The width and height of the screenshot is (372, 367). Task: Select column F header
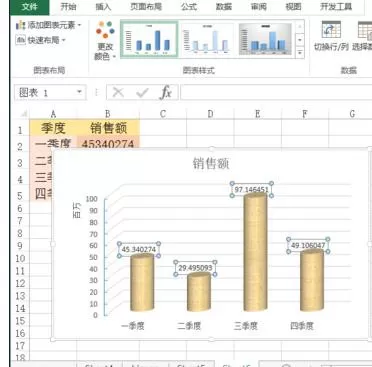305,114
